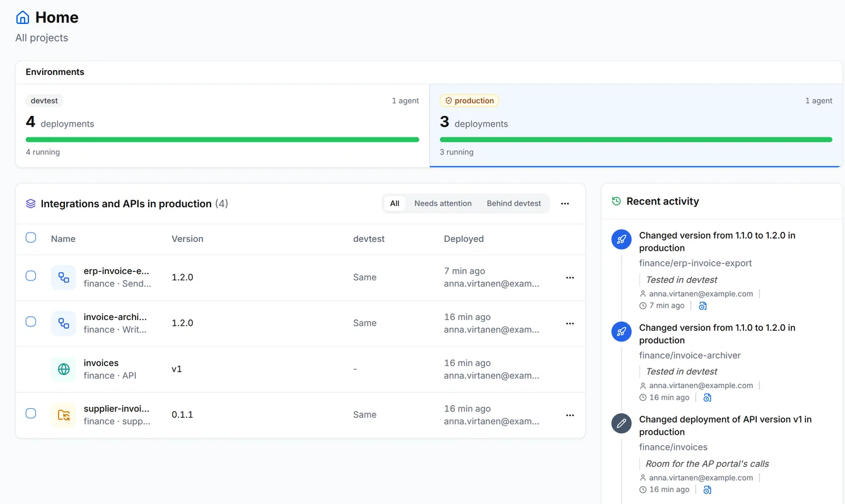Open the erp-invoice-e... integration name
845x504 pixels.
click(x=116, y=271)
